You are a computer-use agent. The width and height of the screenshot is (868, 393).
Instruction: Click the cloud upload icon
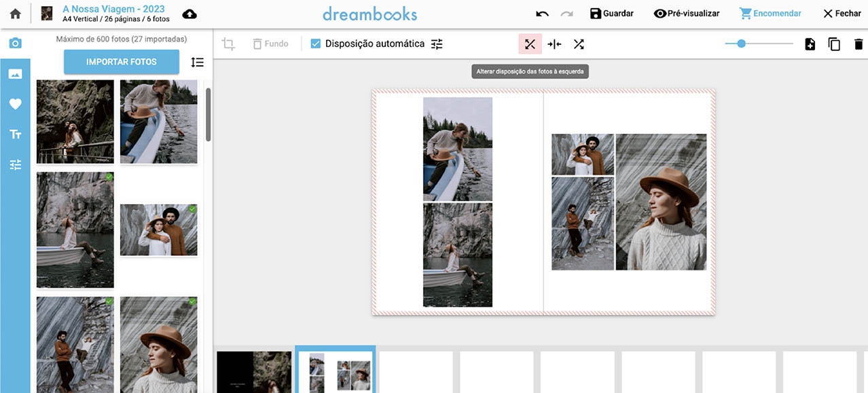click(x=190, y=14)
